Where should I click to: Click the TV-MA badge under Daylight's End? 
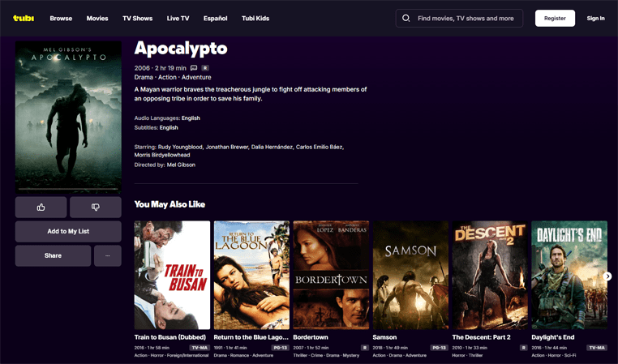click(x=597, y=348)
